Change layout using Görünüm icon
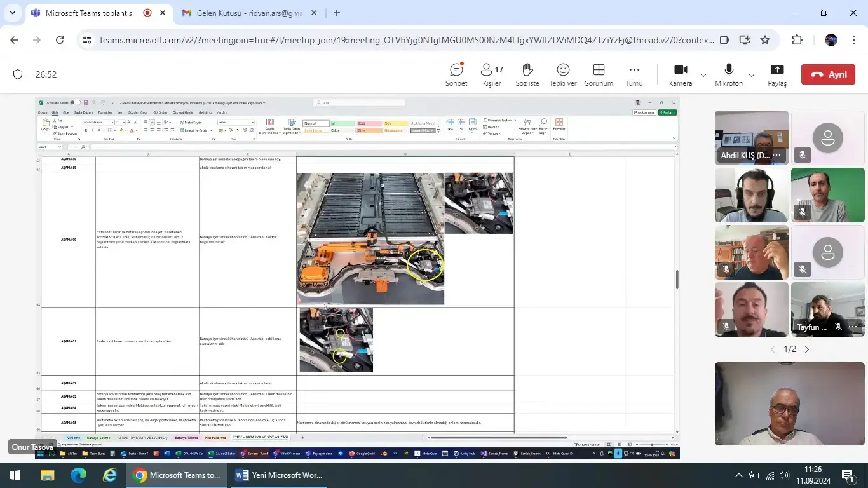Screen dimensions: 868x488 coord(599,74)
